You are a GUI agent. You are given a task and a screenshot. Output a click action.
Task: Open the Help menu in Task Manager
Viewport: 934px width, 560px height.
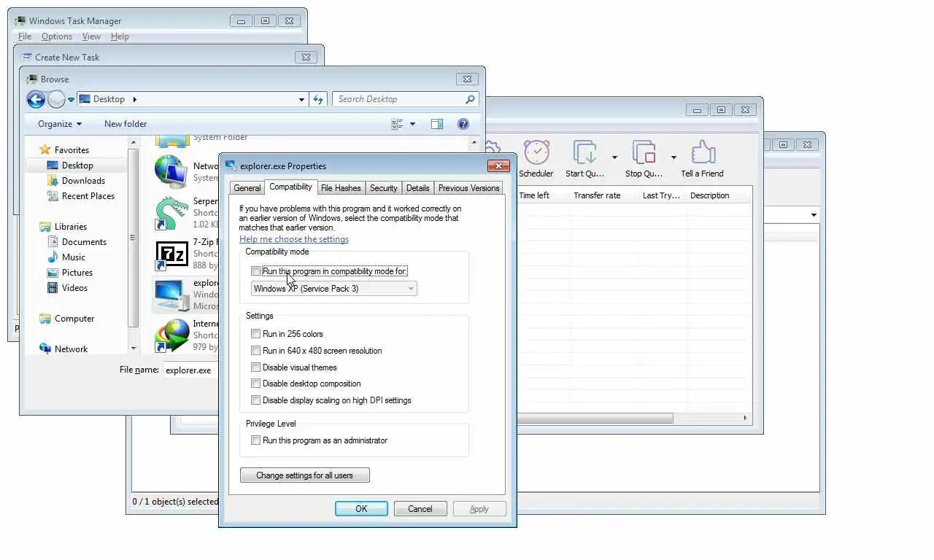point(120,36)
